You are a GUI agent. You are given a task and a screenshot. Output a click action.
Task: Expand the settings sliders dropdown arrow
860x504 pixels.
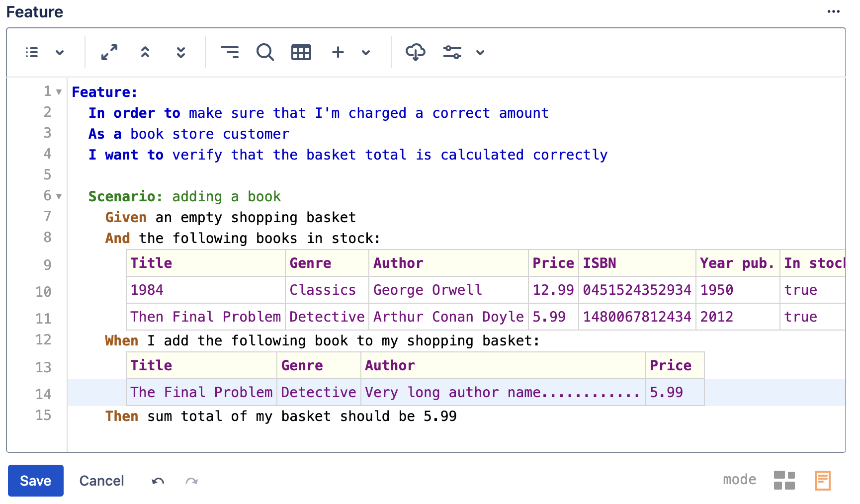pos(480,52)
